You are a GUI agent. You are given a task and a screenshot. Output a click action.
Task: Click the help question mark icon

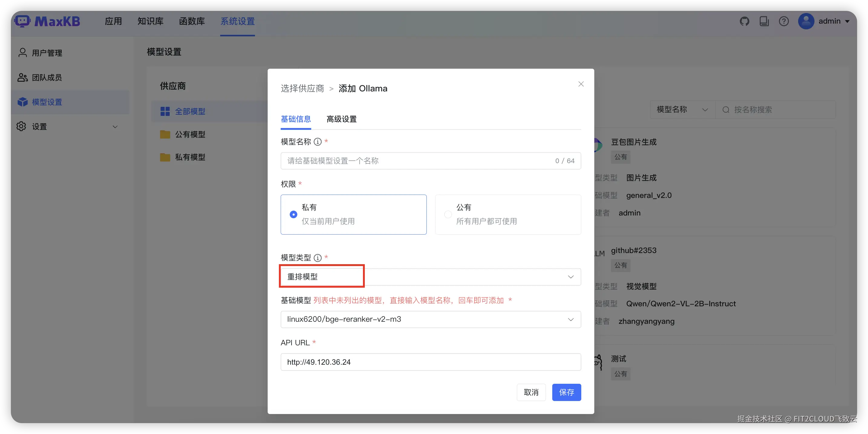pos(783,21)
